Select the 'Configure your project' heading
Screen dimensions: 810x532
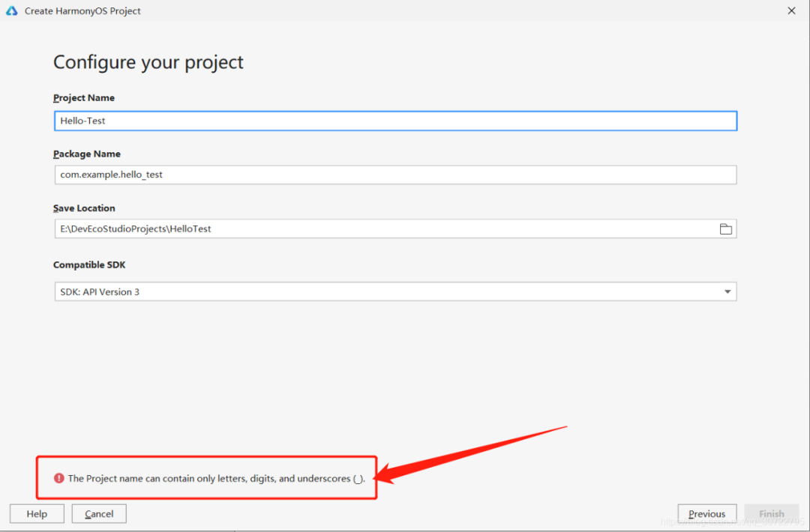(x=148, y=62)
